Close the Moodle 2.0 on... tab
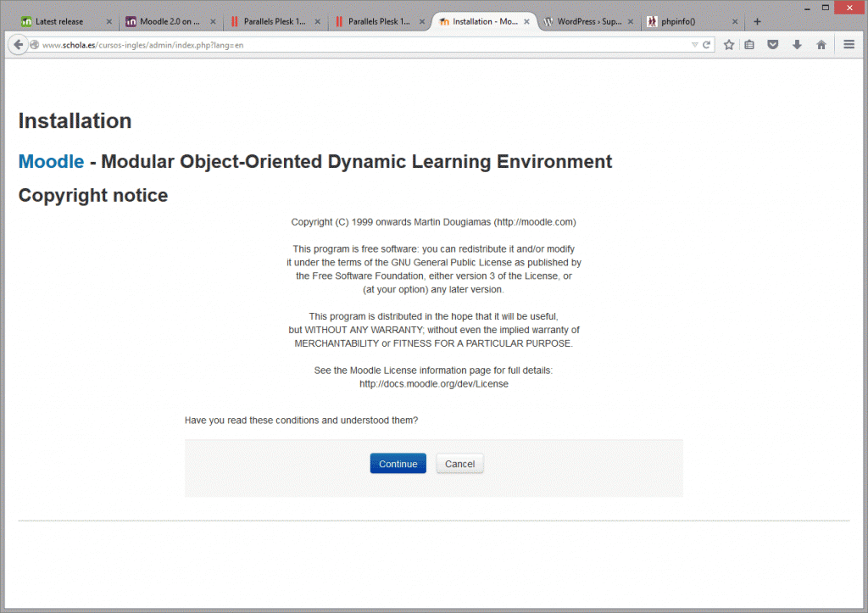 (213, 21)
